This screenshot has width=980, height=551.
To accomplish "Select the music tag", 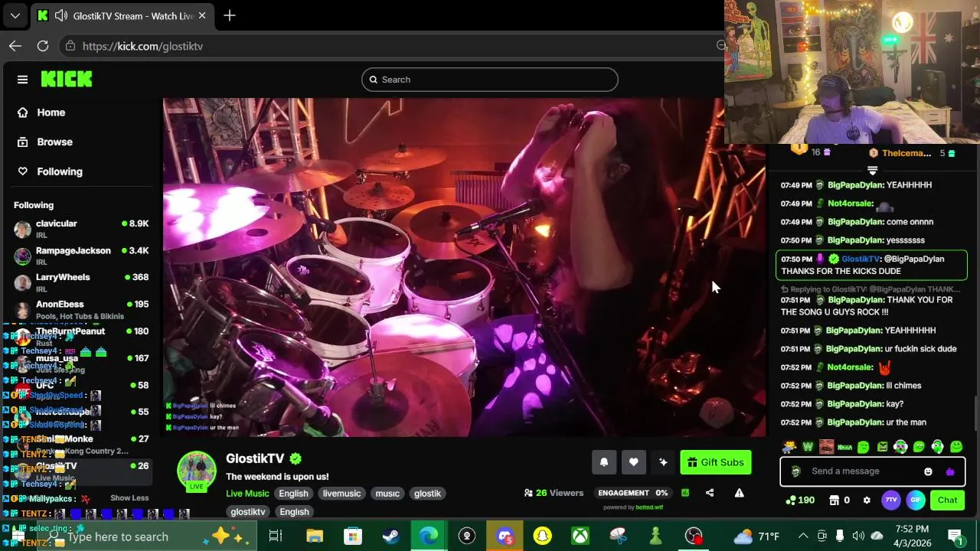I will pos(387,494).
